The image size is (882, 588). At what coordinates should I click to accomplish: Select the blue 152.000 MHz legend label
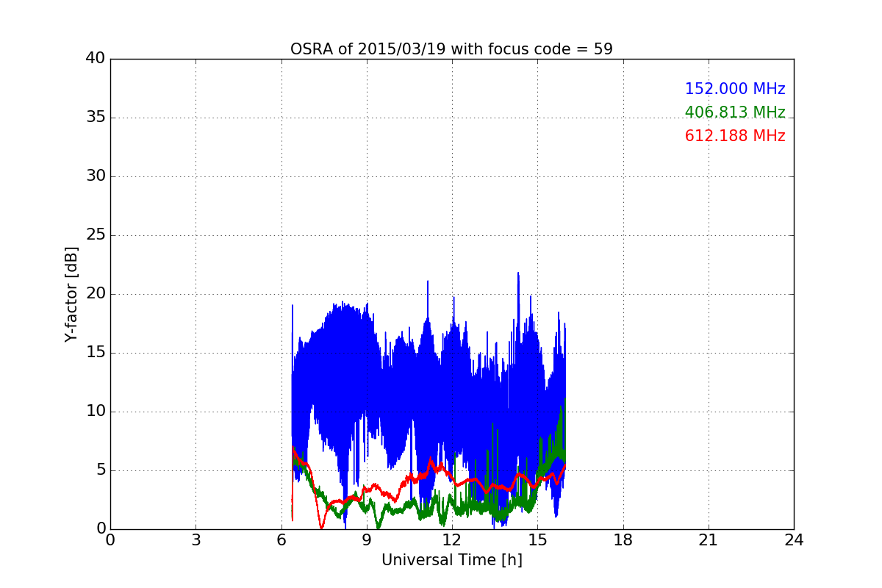(735, 89)
